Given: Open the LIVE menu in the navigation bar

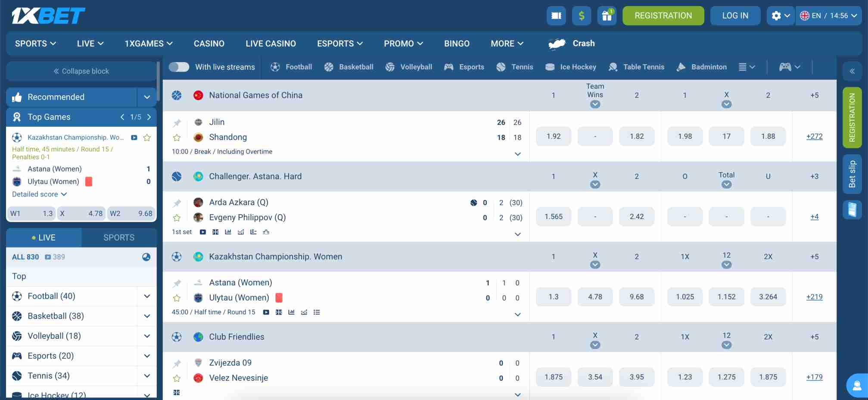Looking at the screenshot, I should coord(90,44).
